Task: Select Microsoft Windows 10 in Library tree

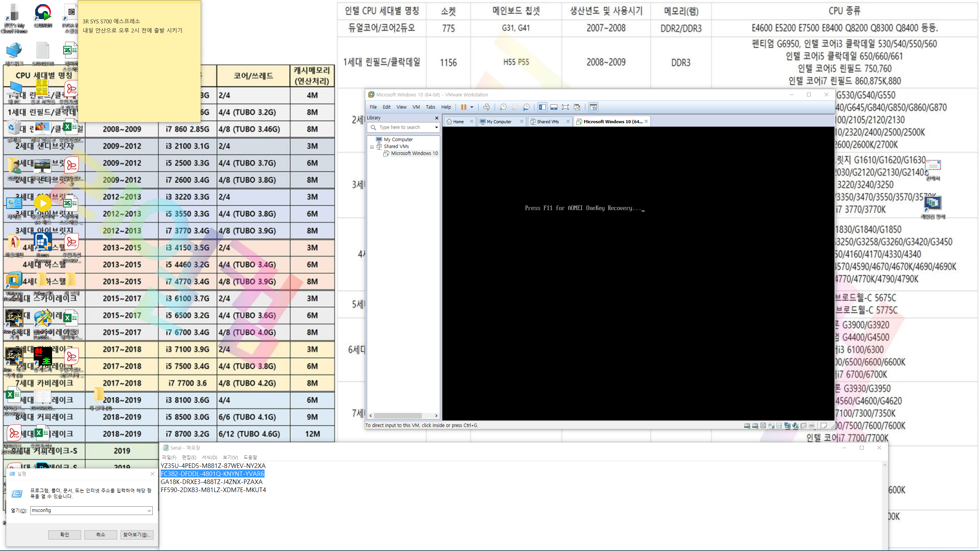Action: click(414, 153)
